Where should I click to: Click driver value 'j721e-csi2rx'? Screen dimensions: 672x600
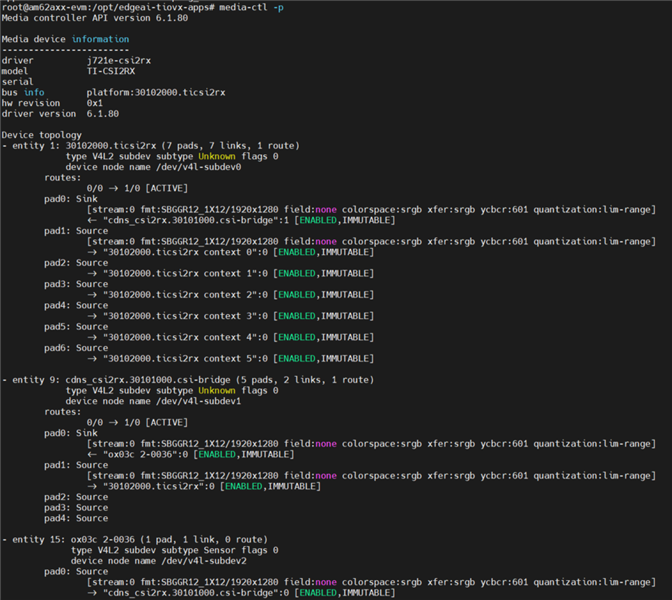tap(119, 60)
